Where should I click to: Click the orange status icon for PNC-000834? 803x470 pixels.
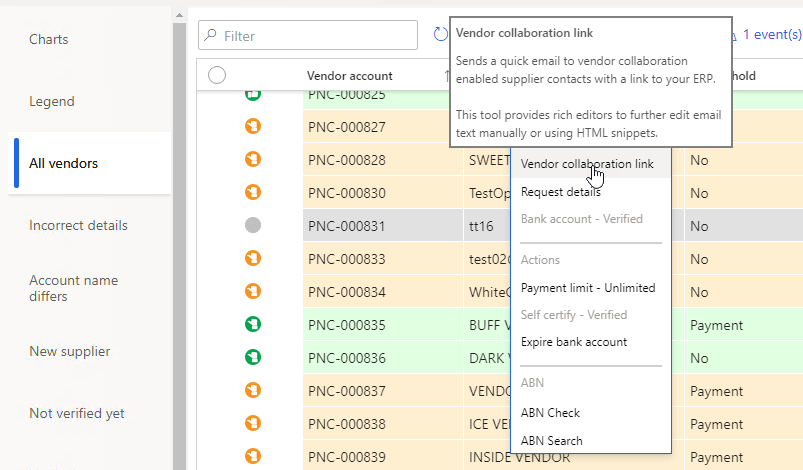[x=253, y=291]
